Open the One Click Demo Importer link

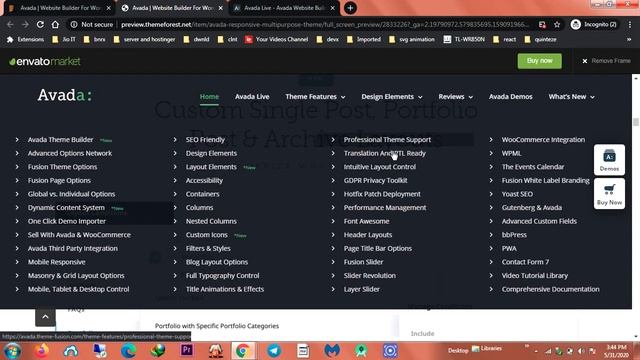[67, 221]
